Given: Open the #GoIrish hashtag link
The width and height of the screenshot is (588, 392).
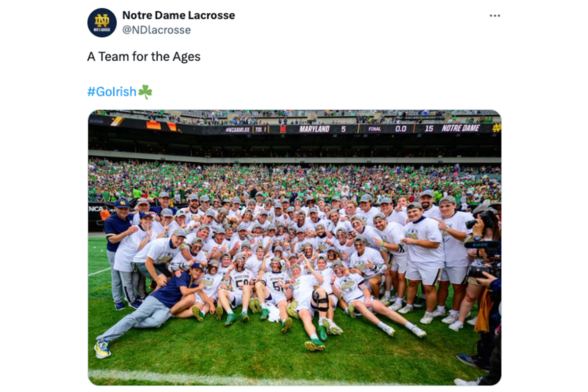Looking at the screenshot, I should [112, 92].
